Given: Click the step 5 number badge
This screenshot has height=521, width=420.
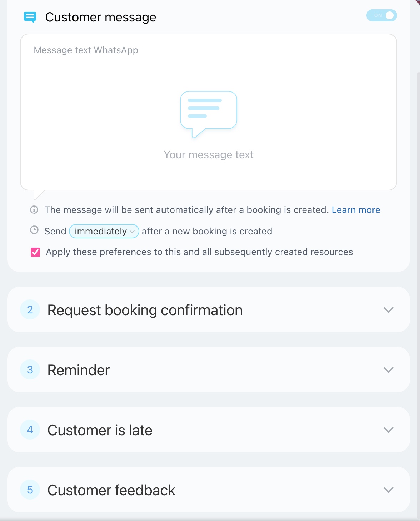Looking at the screenshot, I should (x=30, y=490).
